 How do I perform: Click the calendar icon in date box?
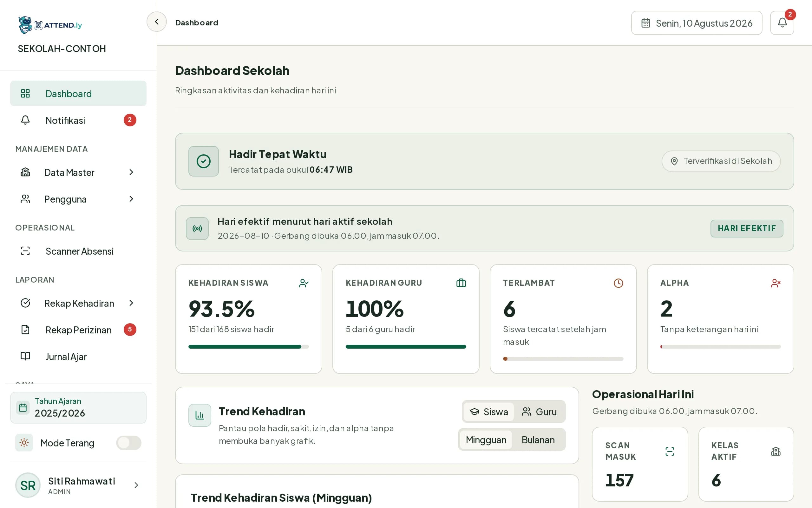click(x=645, y=23)
